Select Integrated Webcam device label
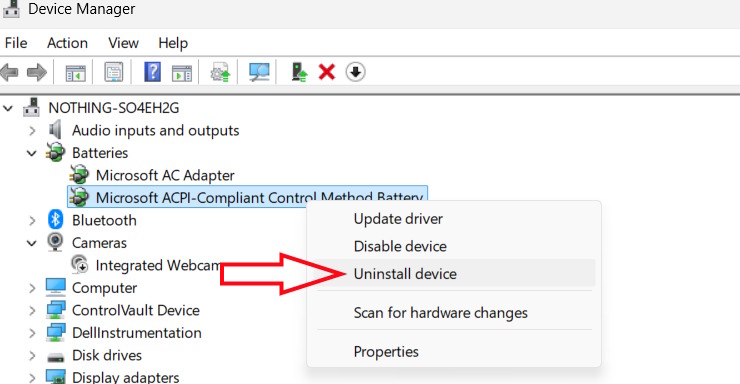Viewport: 740px width, 384px height. [158, 265]
